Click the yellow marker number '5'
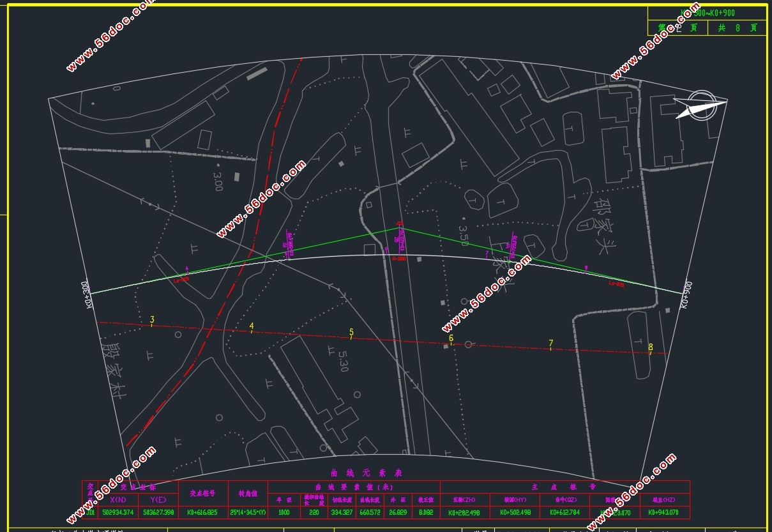Viewport: 772px width, 532px height. click(351, 332)
